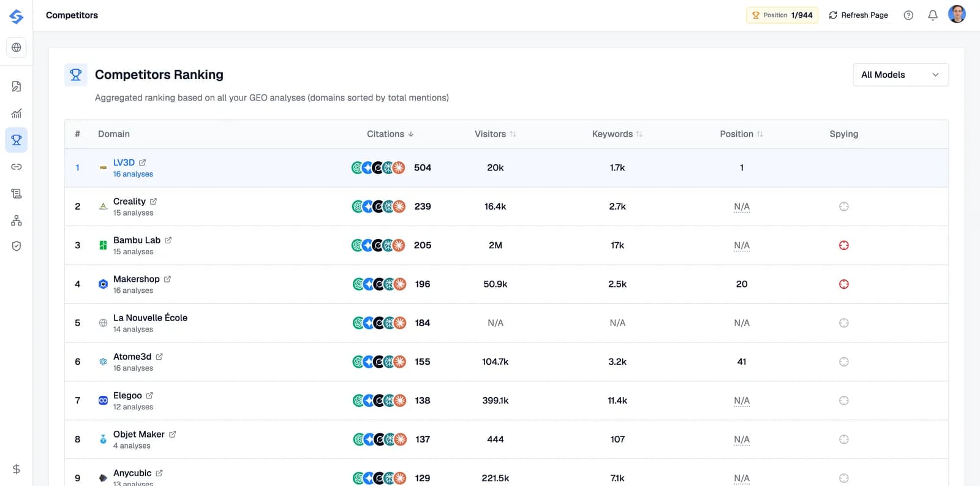Open the link icon in the sidebar
980x486 pixels.
click(x=17, y=167)
